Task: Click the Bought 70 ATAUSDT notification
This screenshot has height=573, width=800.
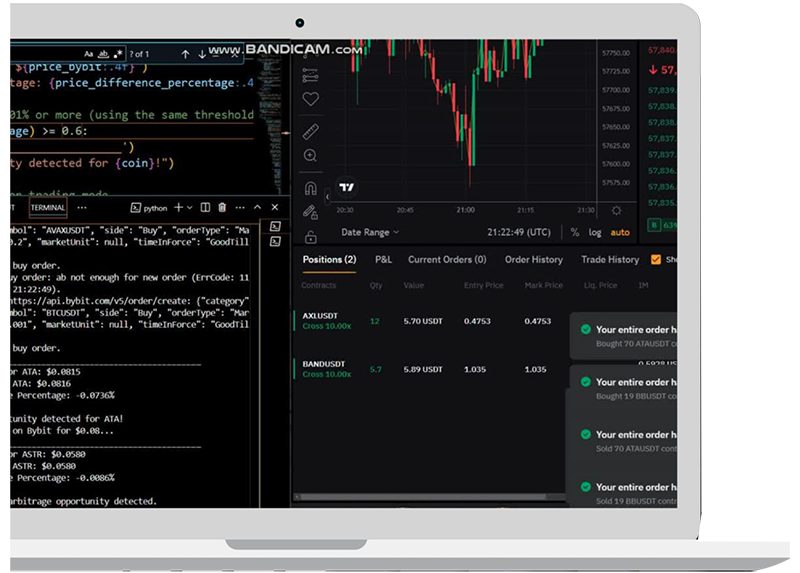Action: [623, 336]
